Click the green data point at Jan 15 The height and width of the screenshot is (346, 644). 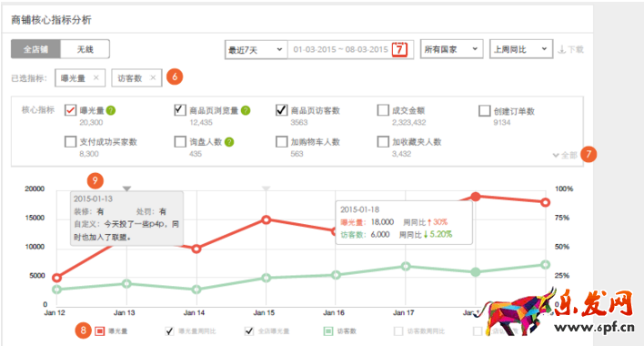click(x=267, y=278)
